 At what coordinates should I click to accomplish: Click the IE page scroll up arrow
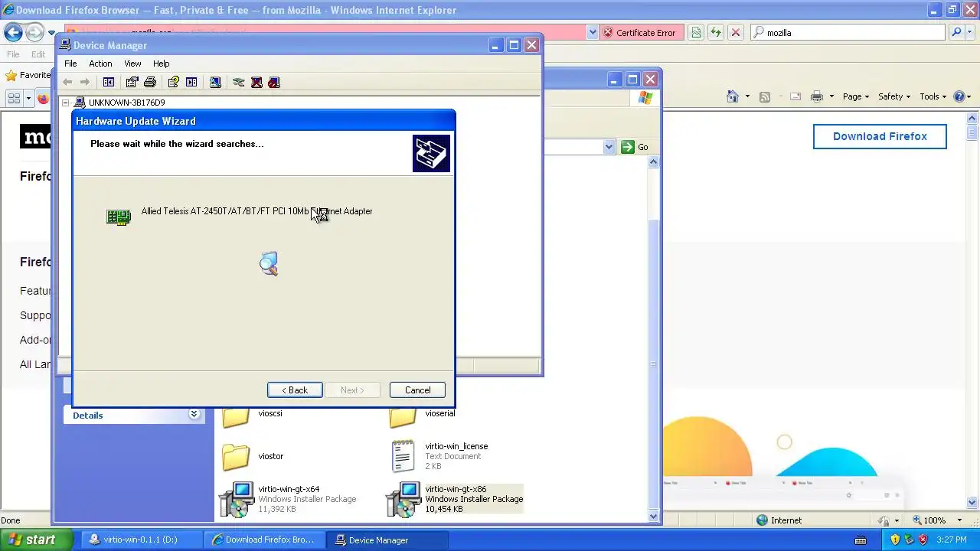973,119
